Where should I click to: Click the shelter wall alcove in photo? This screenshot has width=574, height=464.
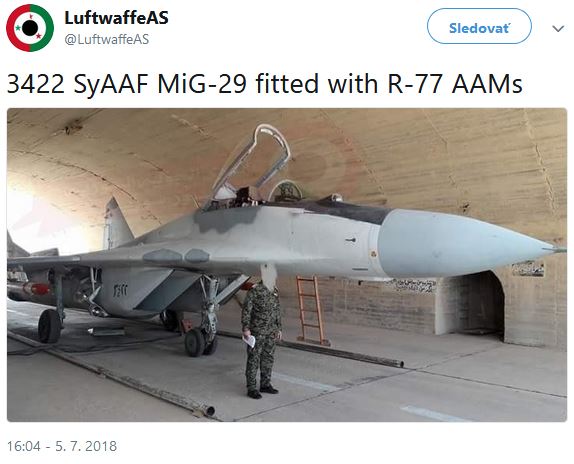click(x=470, y=304)
